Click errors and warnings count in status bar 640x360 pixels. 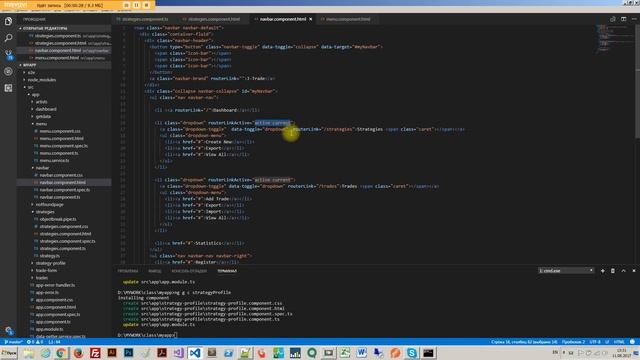tap(34, 342)
